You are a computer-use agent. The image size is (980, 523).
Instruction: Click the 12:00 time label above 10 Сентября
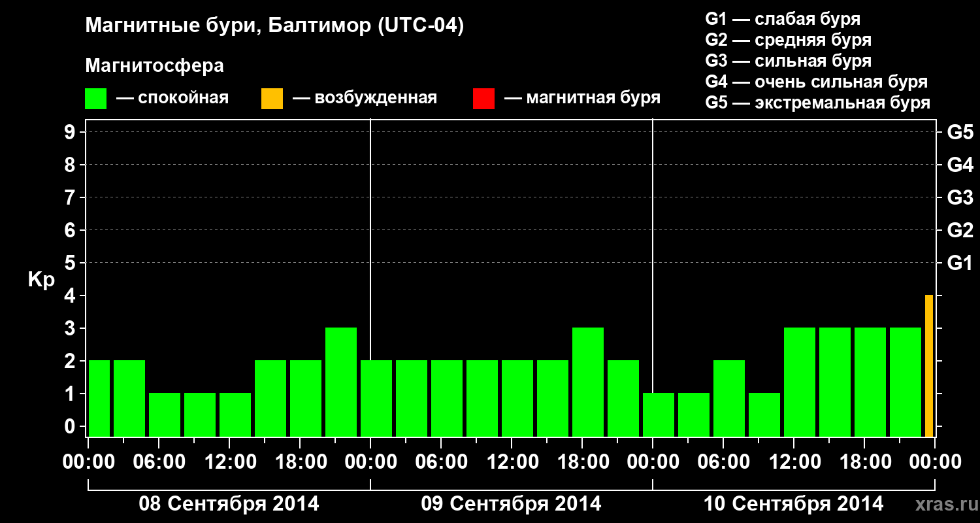pyautogui.click(x=794, y=462)
